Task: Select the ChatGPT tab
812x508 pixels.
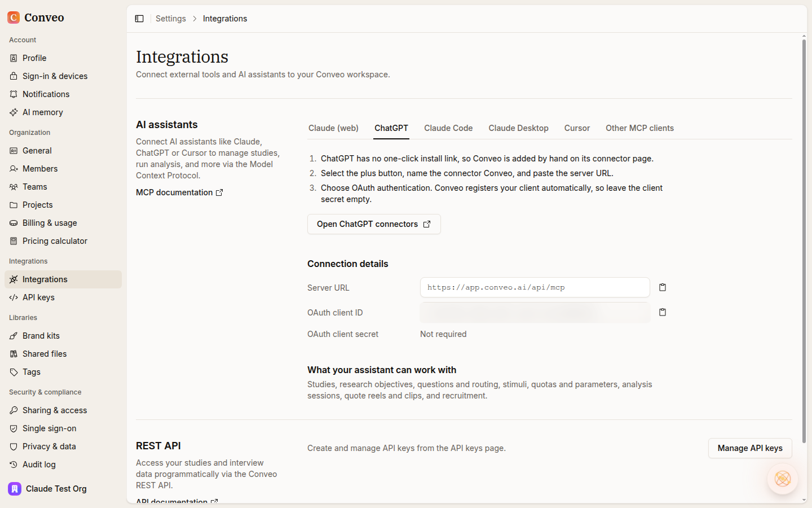Action: click(391, 128)
